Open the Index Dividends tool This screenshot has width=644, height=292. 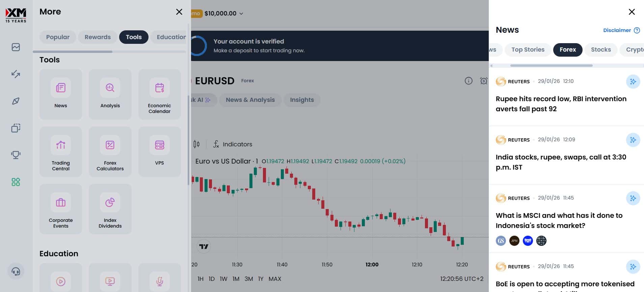point(110,209)
